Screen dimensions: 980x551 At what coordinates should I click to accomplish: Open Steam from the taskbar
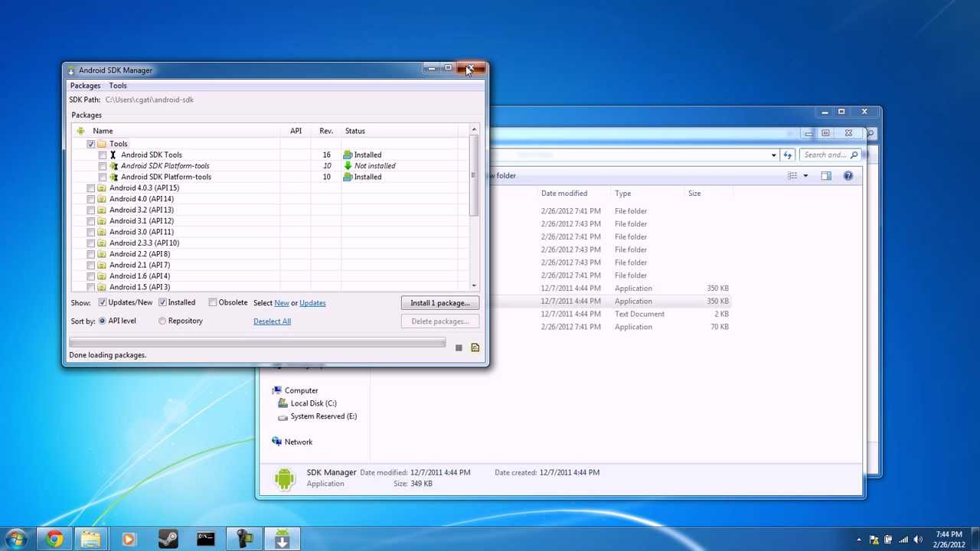pyautogui.click(x=167, y=540)
